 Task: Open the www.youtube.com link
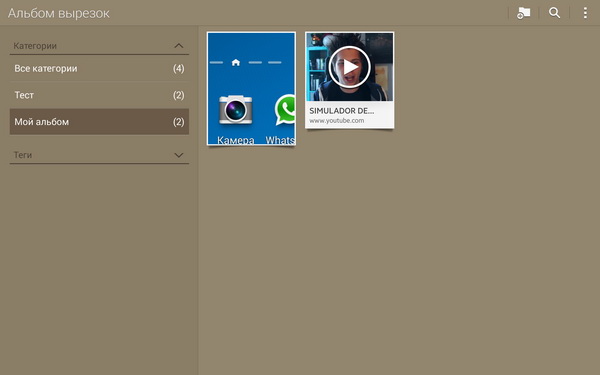click(x=337, y=121)
